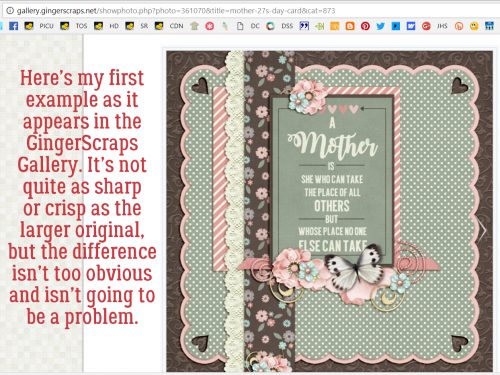The height and width of the screenshot is (375, 500).
Task: Click the blue W bookmark icon
Action: pos(411,26)
